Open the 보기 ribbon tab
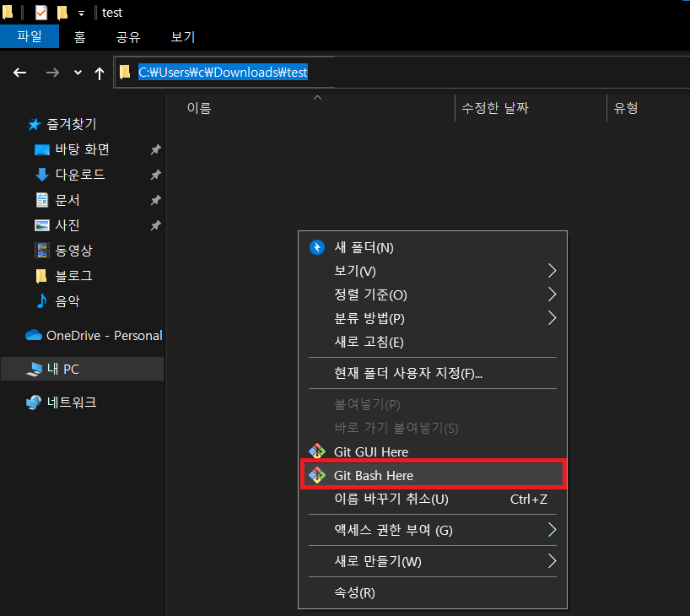The height and width of the screenshot is (616, 690). pyautogui.click(x=182, y=37)
